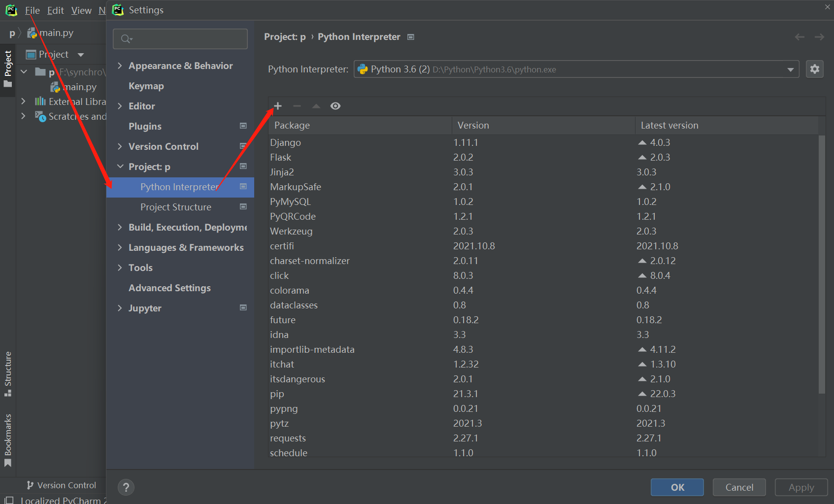Click the package list vertical scrollbar

pyautogui.click(x=821, y=265)
